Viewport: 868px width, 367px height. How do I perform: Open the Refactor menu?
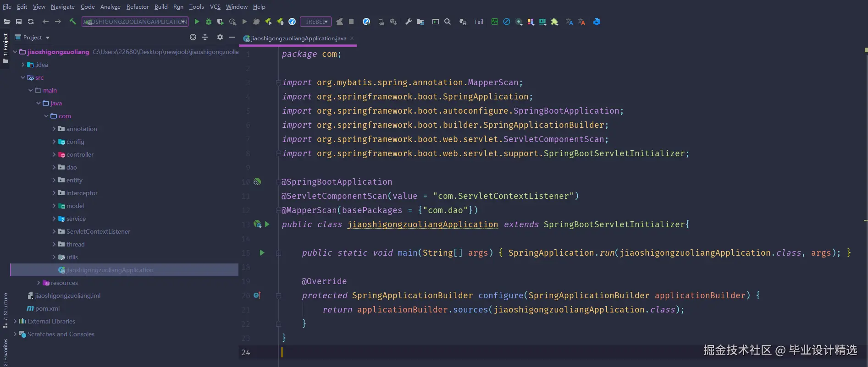point(138,6)
